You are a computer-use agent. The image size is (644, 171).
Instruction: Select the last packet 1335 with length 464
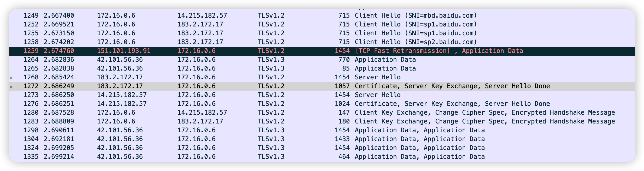coord(346,157)
